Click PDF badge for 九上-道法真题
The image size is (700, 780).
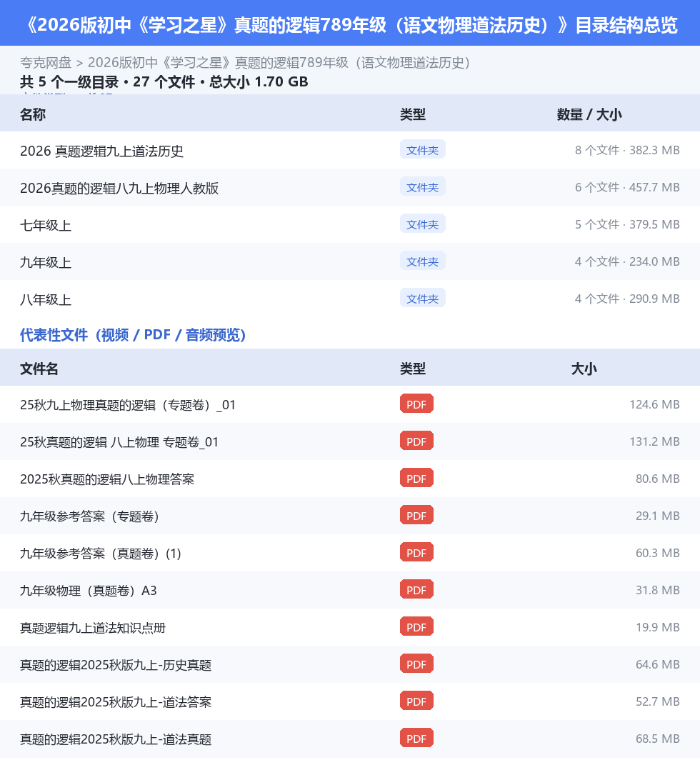coord(416,739)
